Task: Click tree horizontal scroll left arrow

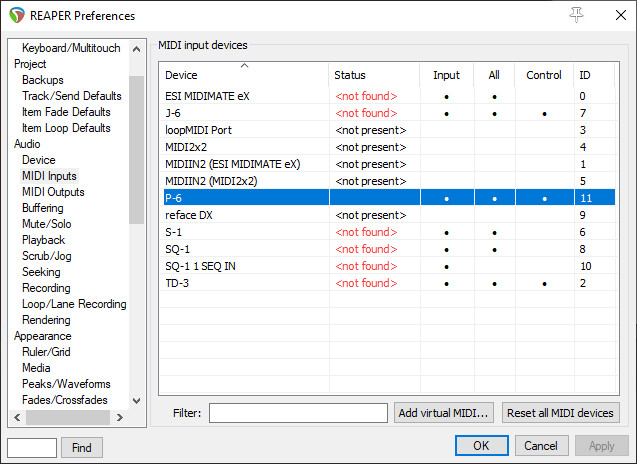Action: [17, 417]
